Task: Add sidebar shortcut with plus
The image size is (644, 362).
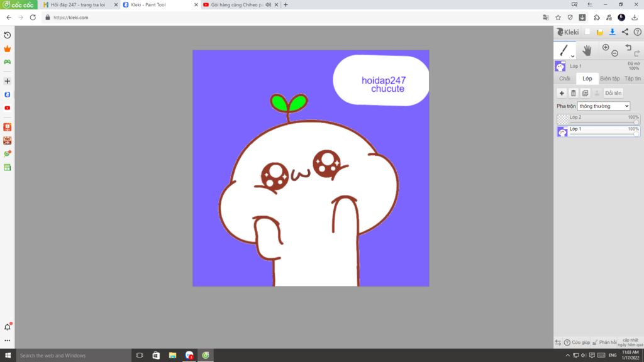Action: coord(8,81)
